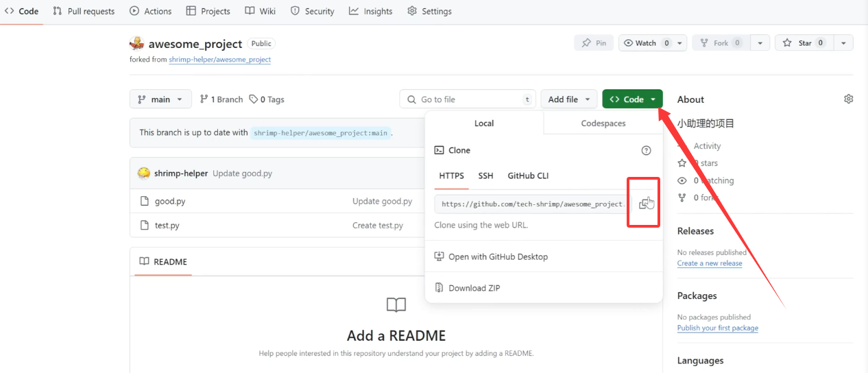Open the good.py file
Screen dimensions: 868x373
click(x=170, y=202)
